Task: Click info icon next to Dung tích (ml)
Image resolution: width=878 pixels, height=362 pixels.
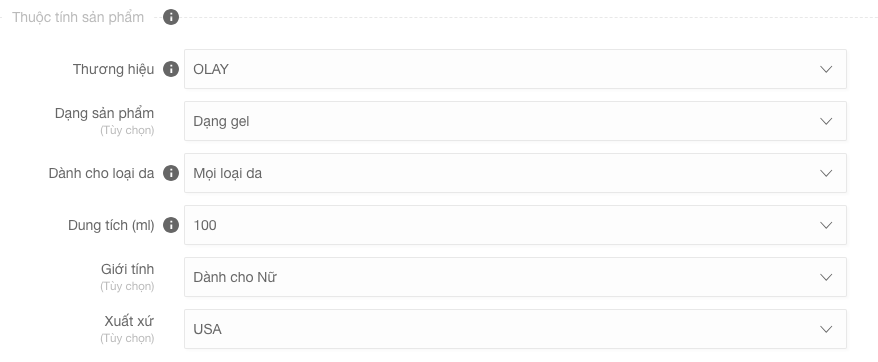Action: 171,225
